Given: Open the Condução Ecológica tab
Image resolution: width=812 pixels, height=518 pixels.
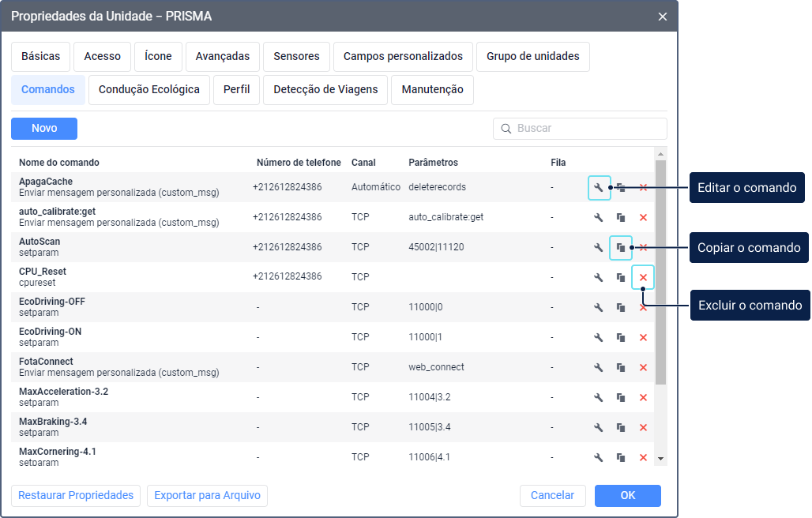Looking at the screenshot, I should (149, 90).
